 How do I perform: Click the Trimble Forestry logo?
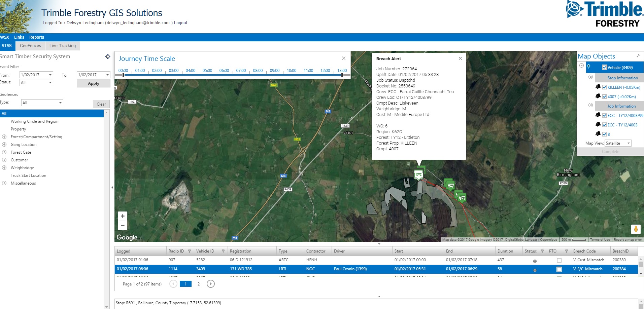coord(605,14)
